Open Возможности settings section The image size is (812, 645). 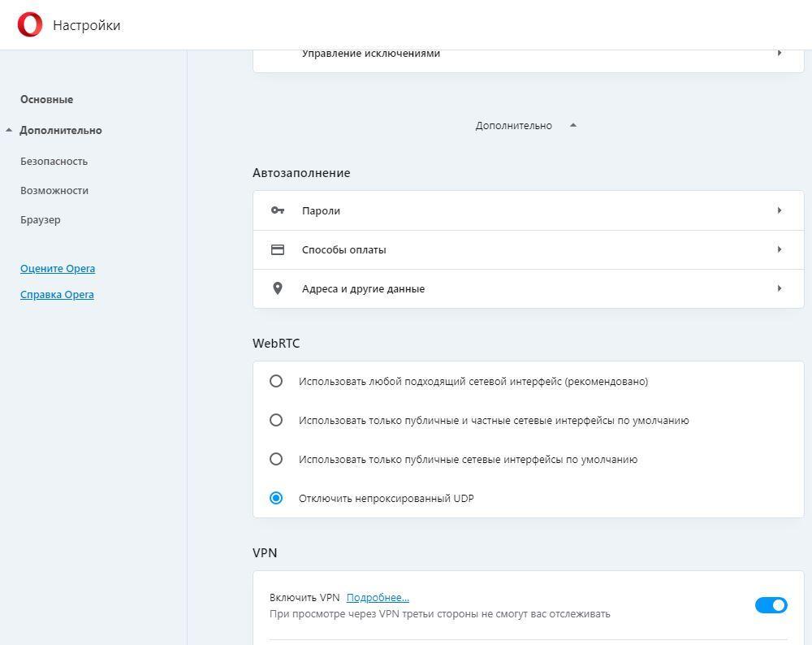[x=54, y=190]
